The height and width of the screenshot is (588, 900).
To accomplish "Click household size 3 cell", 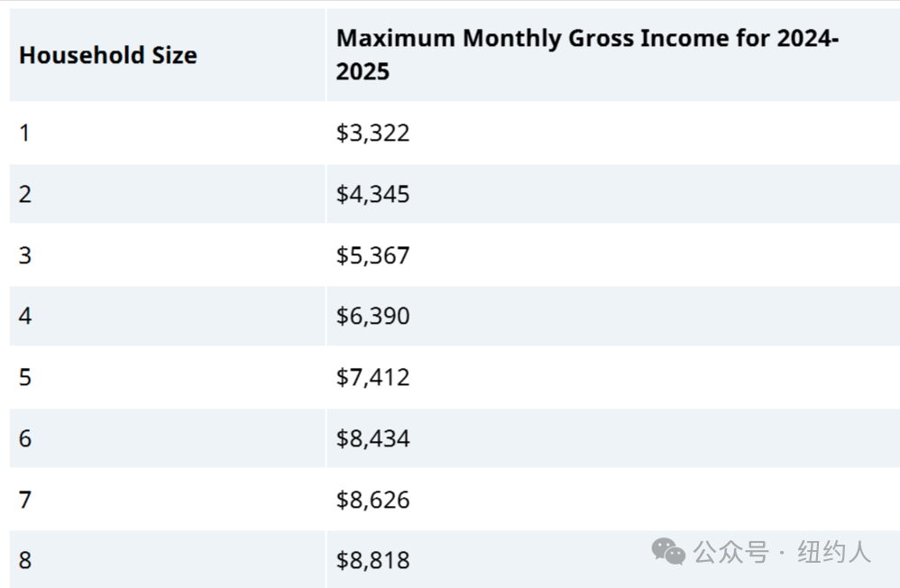I will tap(167, 255).
